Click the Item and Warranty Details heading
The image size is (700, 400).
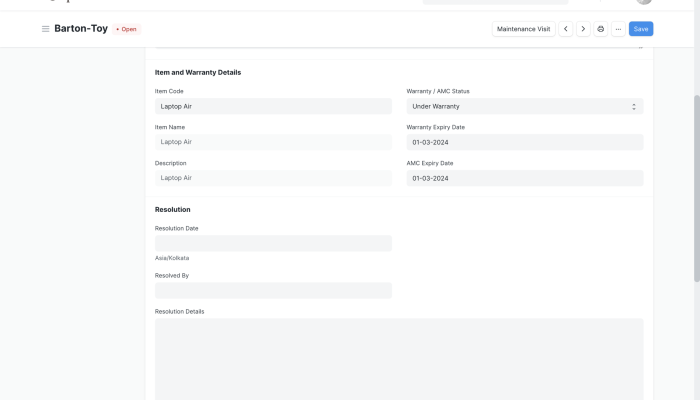pyautogui.click(x=198, y=72)
